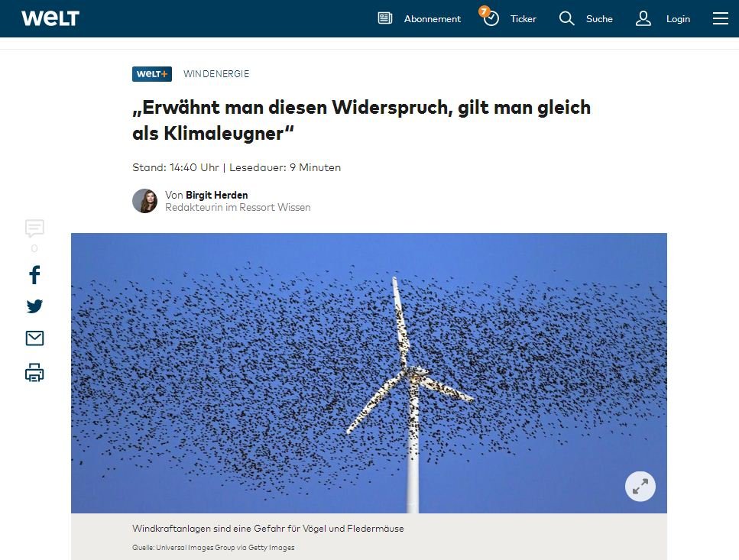Select Abonnement in the header

(433, 19)
